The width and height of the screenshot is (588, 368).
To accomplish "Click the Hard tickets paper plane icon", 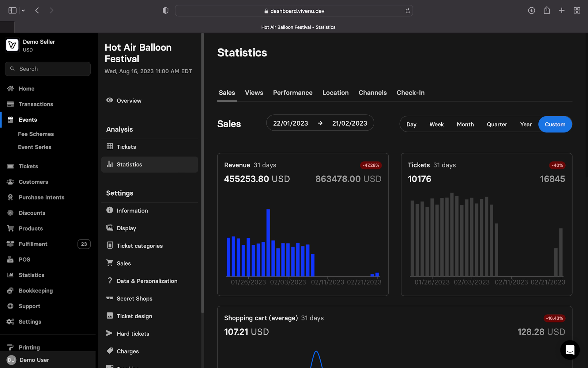I will pyautogui.click(x=109, y=333).
